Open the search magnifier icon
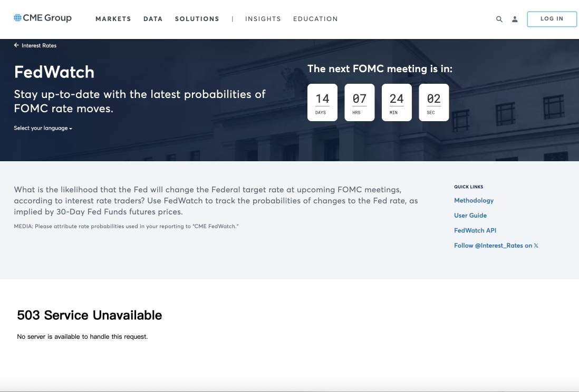Screen dimensions: 579x392 pos(499,19)
